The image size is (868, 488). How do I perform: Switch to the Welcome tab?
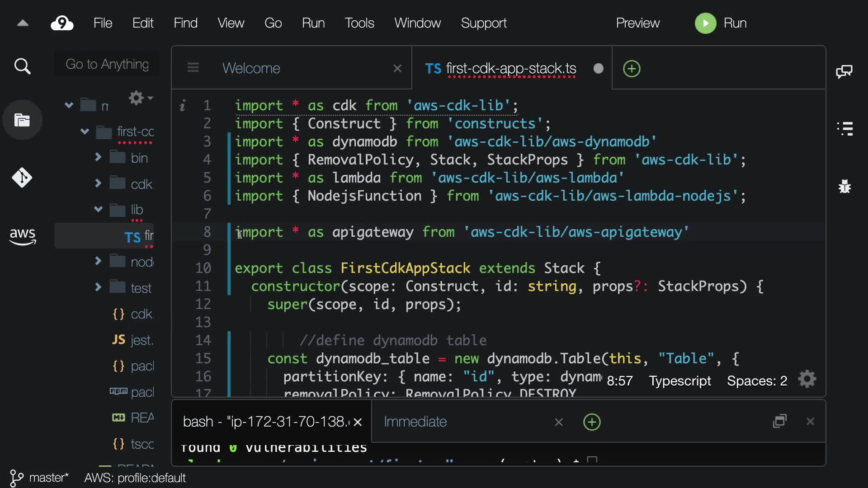[251, 68]
